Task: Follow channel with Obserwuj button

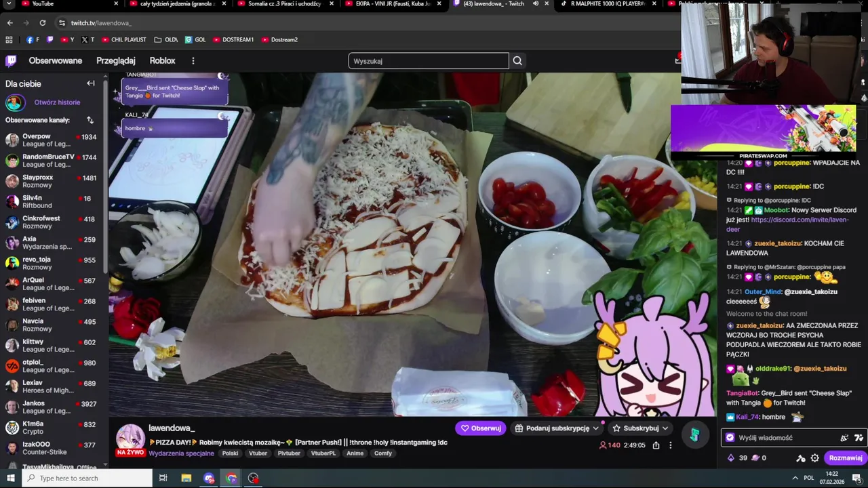Action: [x=481, y=428]
